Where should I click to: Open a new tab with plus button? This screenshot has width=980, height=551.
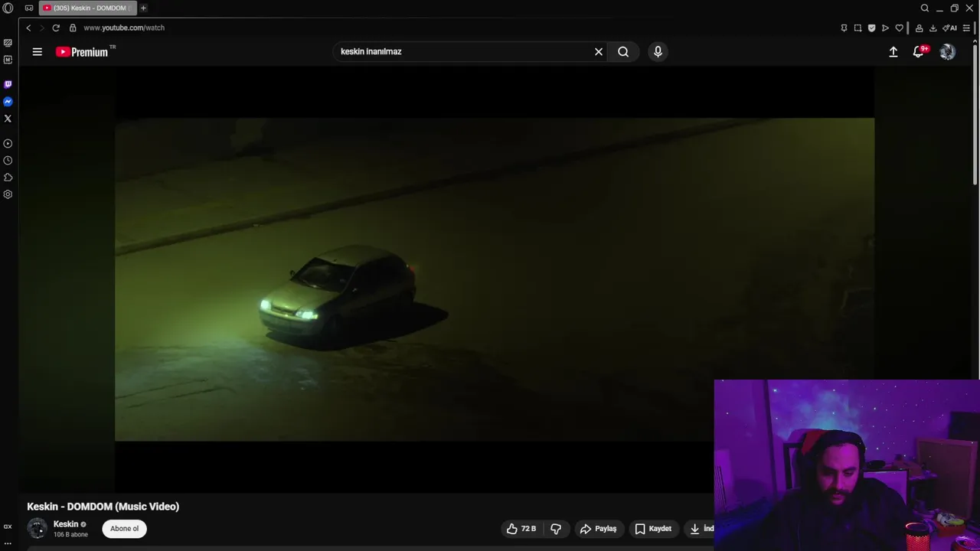click(143, 8)
